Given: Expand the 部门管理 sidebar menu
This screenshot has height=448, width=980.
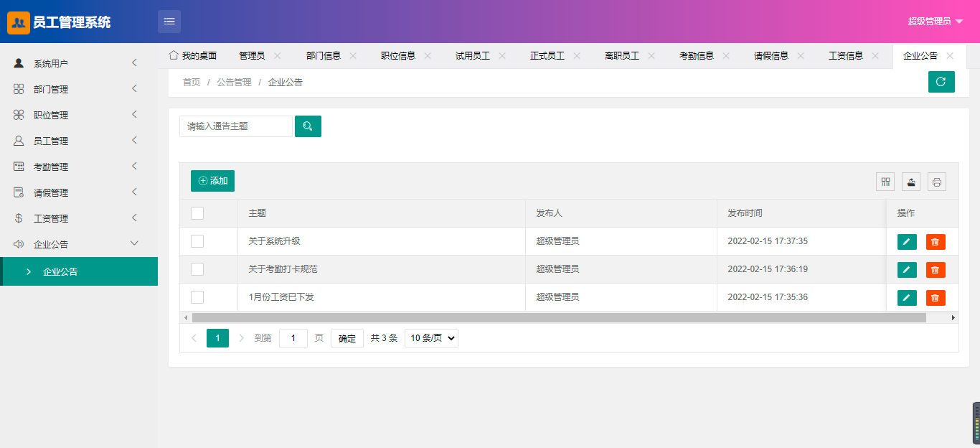Looking at the screenshot, I should coord(134,89).
